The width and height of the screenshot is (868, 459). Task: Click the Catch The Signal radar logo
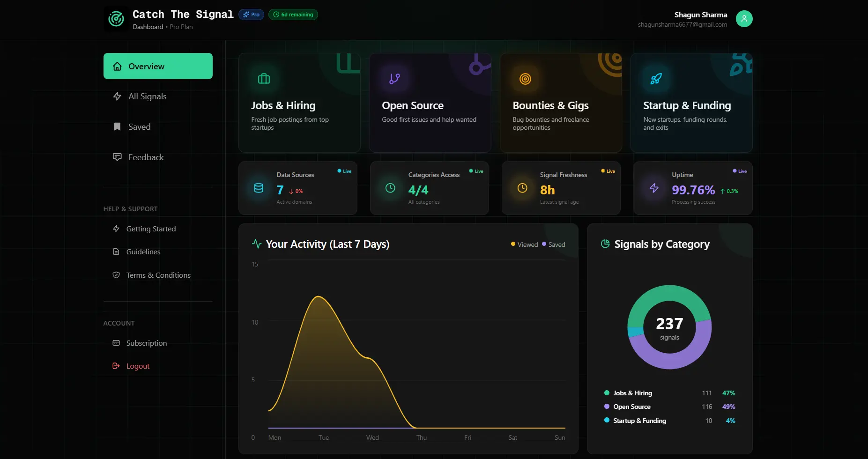pyautogui.click(x=116, y=19)
